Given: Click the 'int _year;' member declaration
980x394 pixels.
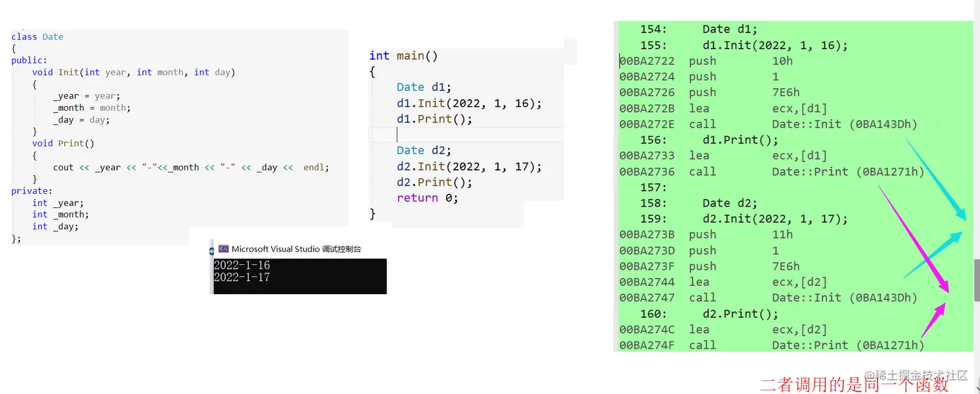Looking at the screenshot, I should [x=58, y=203].
